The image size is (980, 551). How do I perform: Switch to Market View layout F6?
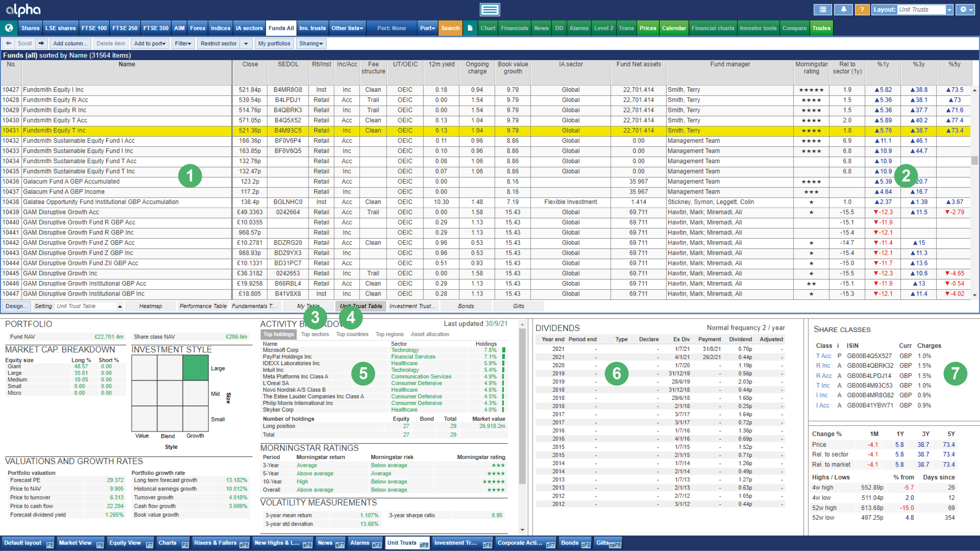(x=81, y=543)
